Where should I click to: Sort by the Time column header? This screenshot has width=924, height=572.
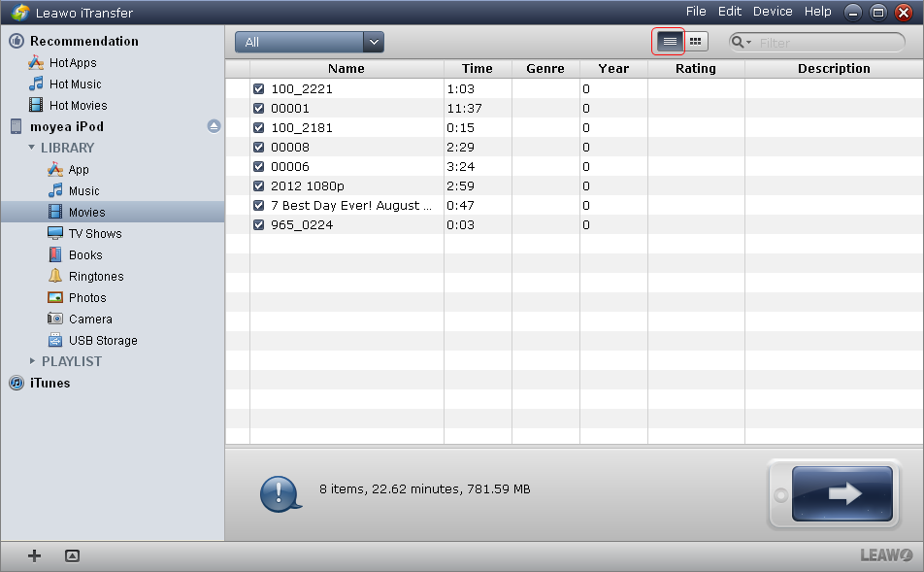[x=478, y=68]
